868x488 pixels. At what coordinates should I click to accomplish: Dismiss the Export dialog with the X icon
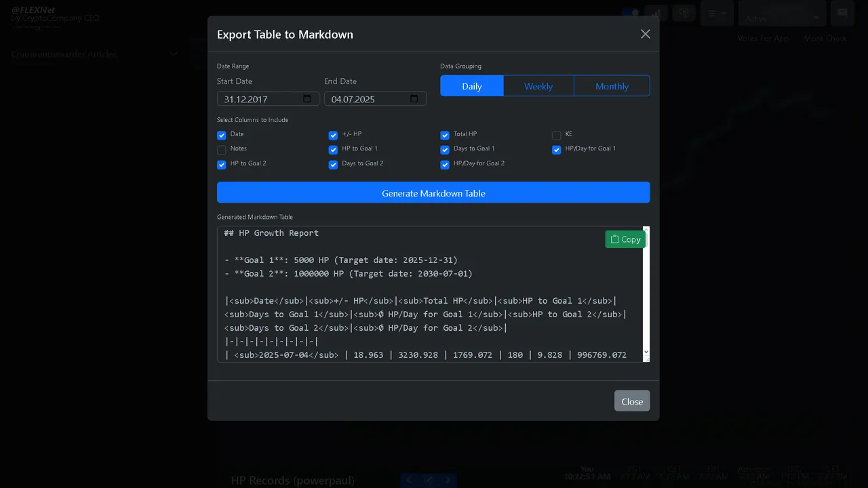click(x=646, y=34)
